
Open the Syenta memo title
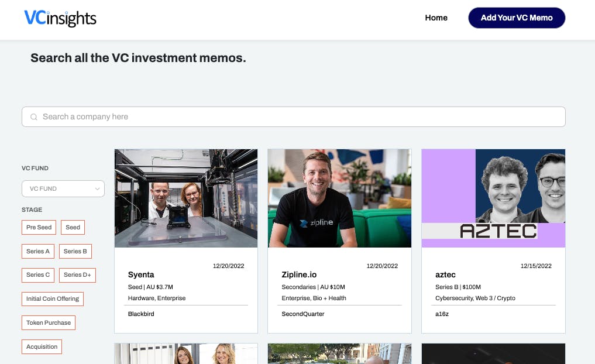[141, 274]
